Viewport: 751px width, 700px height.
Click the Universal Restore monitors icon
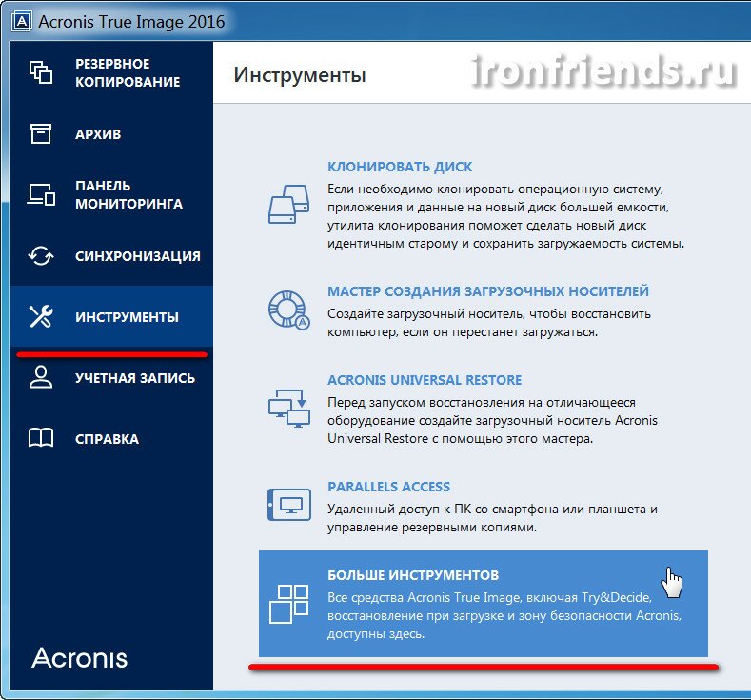coord(288,406)
